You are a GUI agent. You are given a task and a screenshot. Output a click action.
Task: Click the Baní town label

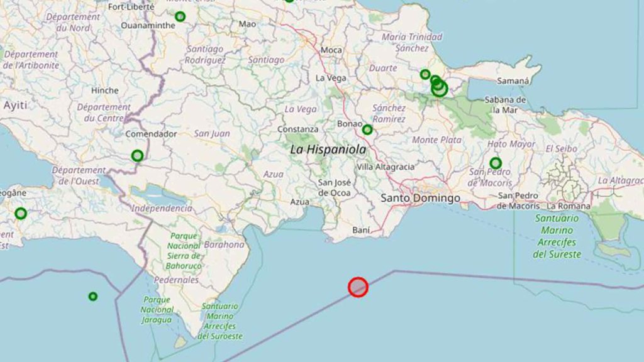(361, 230)
